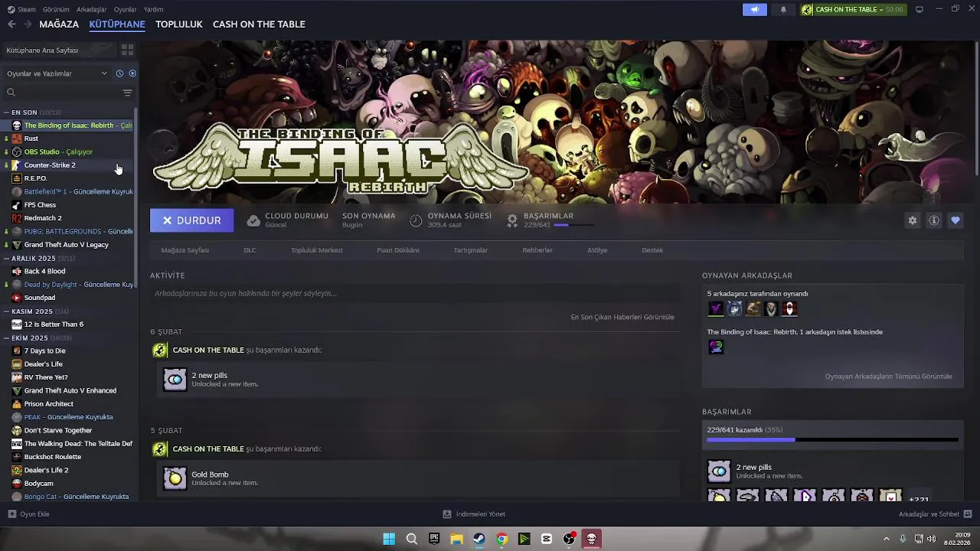This screenshot has width=980, height=551.
Task: Open the notifications bell icon
Action: (783, 9)
